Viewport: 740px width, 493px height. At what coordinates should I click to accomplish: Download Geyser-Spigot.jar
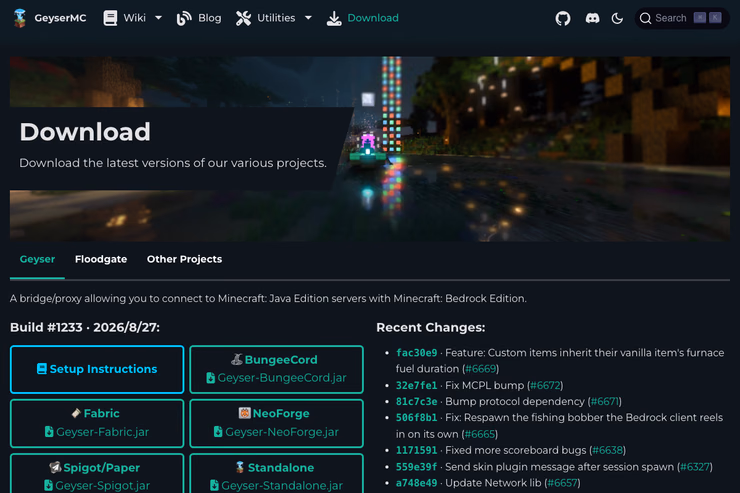point(97,474)
